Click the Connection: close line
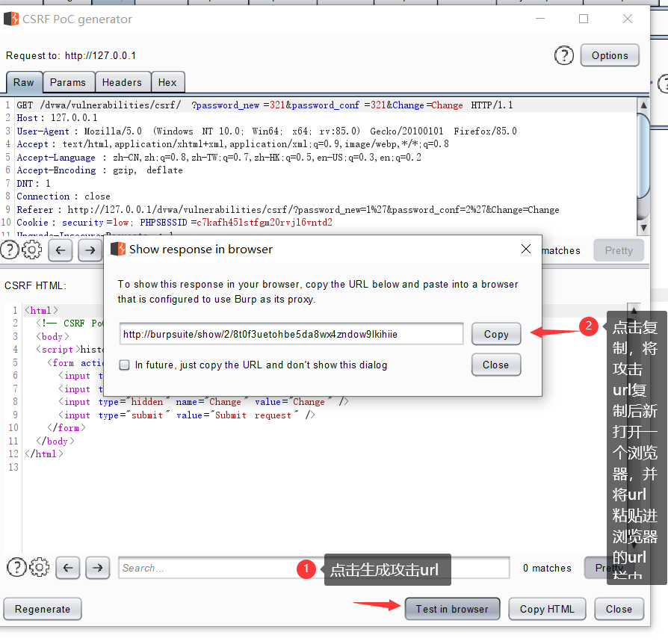Screen dimensions: 668x644 (63, 196)
